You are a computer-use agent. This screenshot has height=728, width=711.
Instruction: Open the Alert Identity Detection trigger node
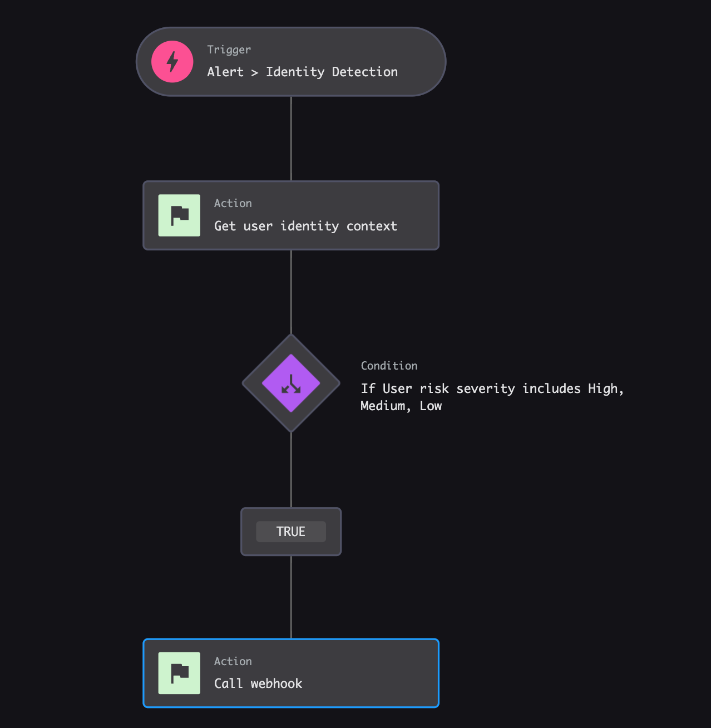coord(290,61)
